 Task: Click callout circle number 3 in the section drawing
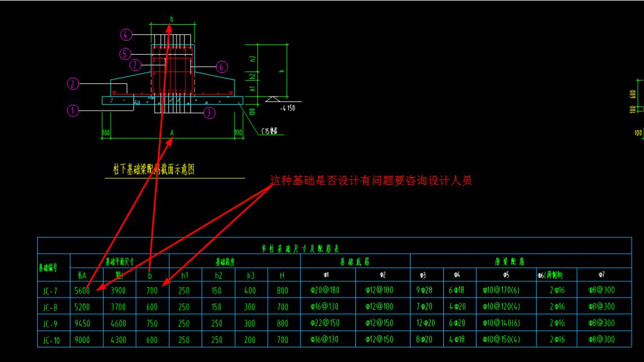(209, 113)
